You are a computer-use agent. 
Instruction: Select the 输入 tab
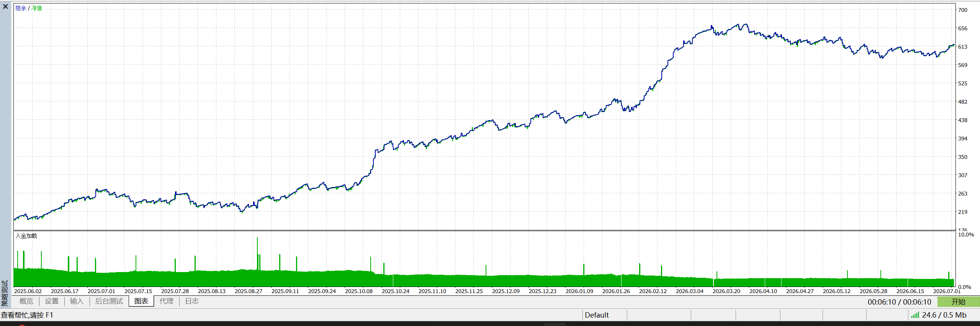(77, 301)
